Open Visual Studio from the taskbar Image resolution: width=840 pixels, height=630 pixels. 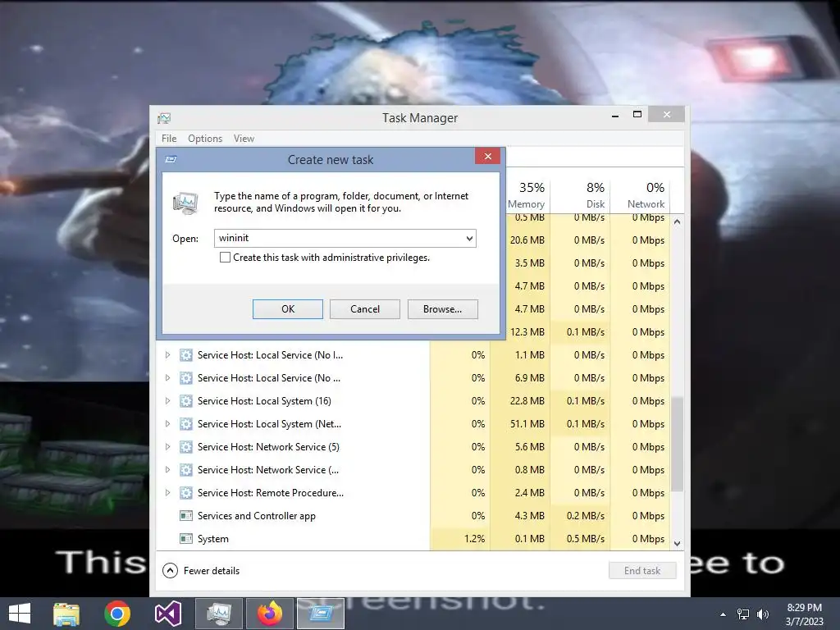tap(167, 614)
